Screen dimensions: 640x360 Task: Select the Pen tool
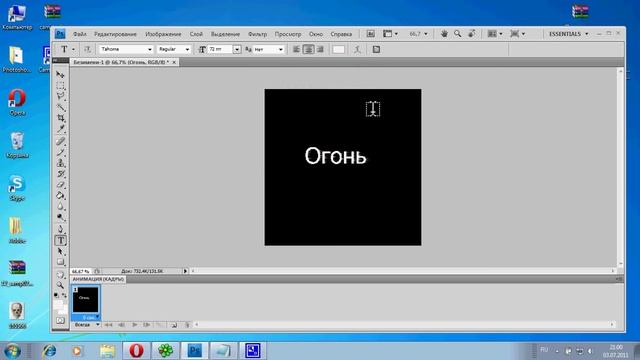coord(60,229)
